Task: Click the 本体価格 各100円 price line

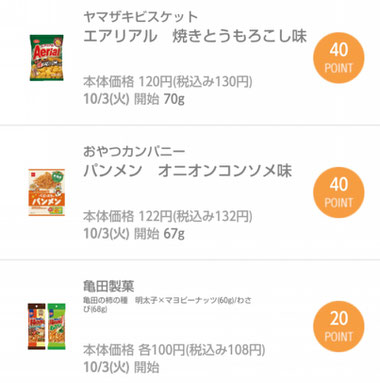Action: click(174, 350)
